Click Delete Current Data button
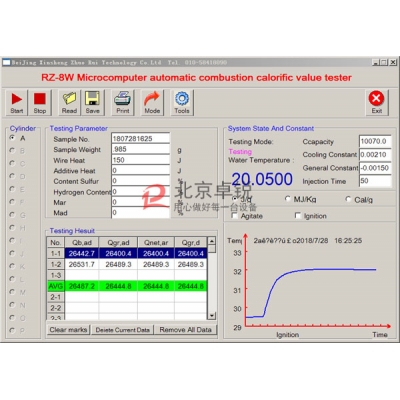This screenshot has width=400, height=400. pyautogui.click(x=122, y=330)
